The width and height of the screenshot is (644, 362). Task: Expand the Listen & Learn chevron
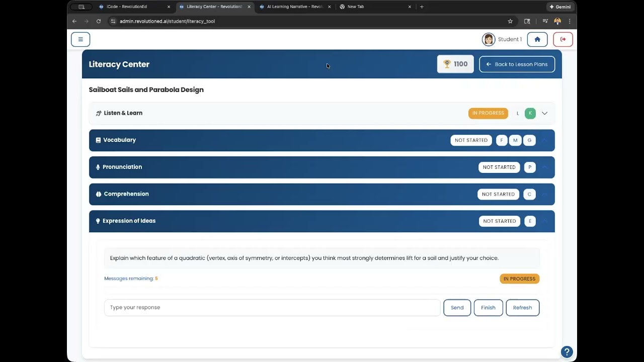(x=544, y=113)
